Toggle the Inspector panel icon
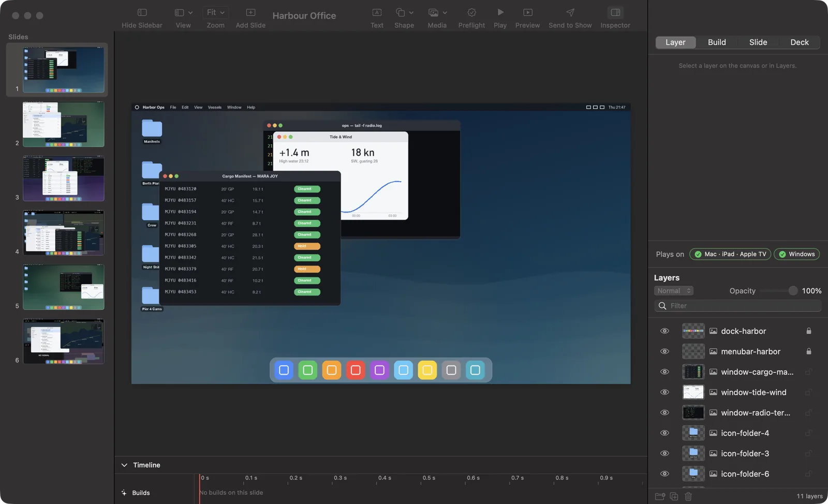This screenshot has height=504, width=828. tap(615, 12)
